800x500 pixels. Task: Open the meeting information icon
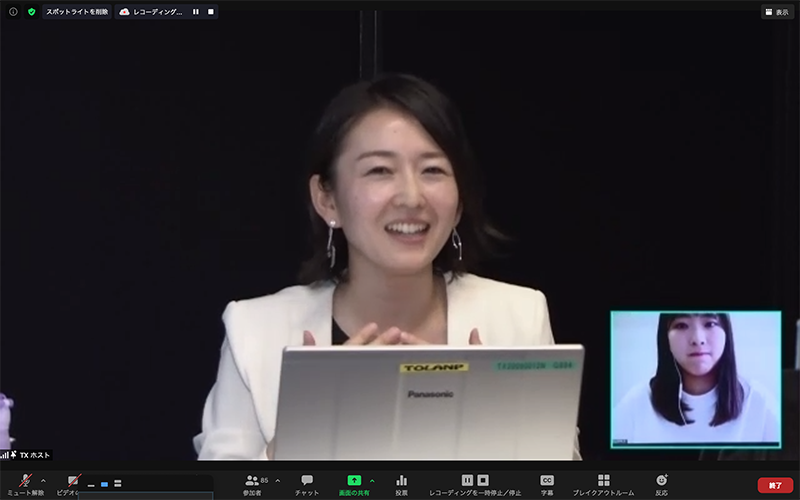coord(13,12)
